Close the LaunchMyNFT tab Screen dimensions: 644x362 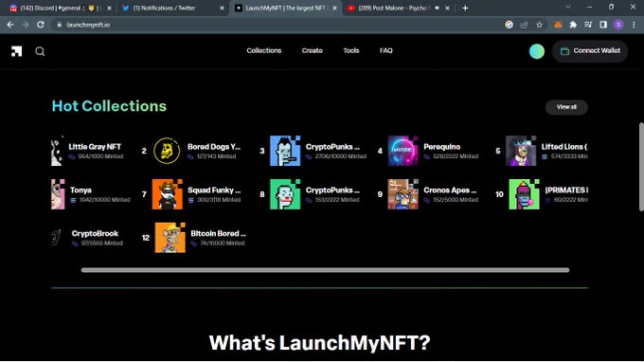tap(334, 8)
